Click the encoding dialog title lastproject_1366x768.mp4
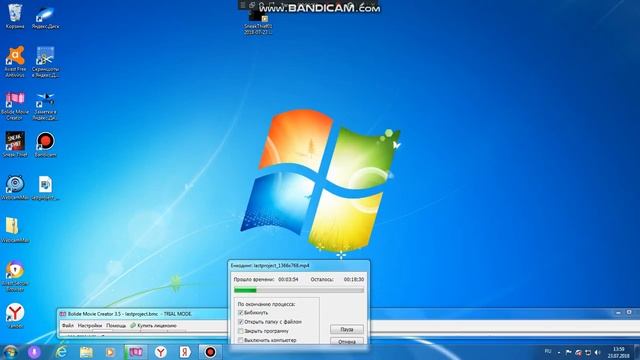Screen dimensions: 640x360 270,266
